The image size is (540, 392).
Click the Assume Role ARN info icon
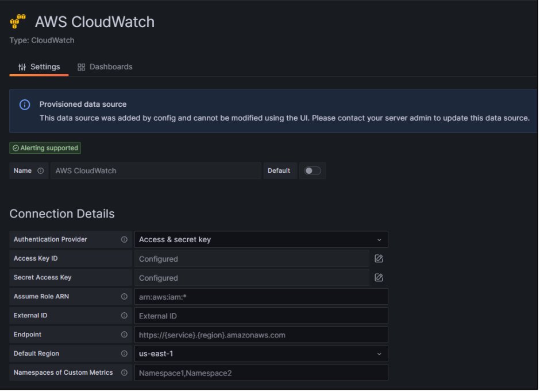pos(124,297)
